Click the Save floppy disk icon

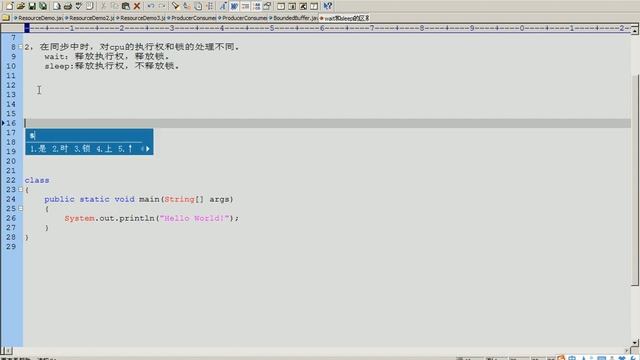click(x=32, y=6)
